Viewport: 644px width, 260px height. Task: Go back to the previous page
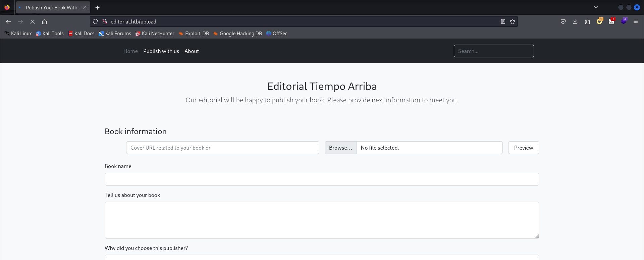point(8,21)
